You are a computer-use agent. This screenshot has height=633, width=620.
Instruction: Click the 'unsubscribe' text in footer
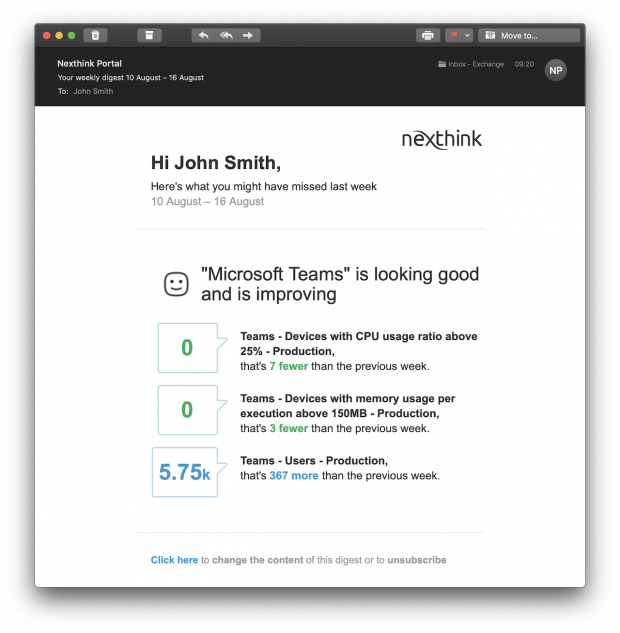[x=417, y=560]
